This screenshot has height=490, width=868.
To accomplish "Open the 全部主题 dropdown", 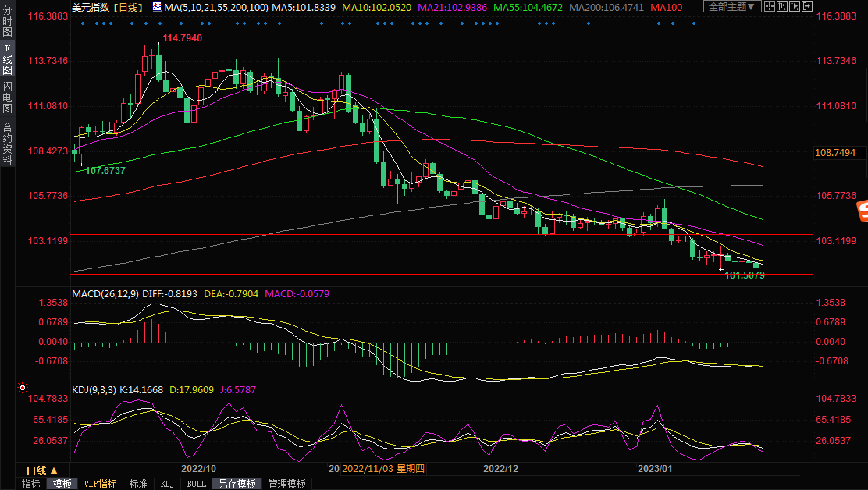I will click(732, 7).
